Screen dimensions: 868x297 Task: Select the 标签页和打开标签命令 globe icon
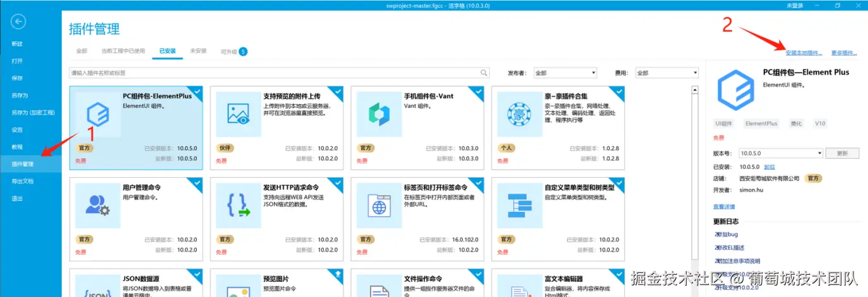pos(379,206)
